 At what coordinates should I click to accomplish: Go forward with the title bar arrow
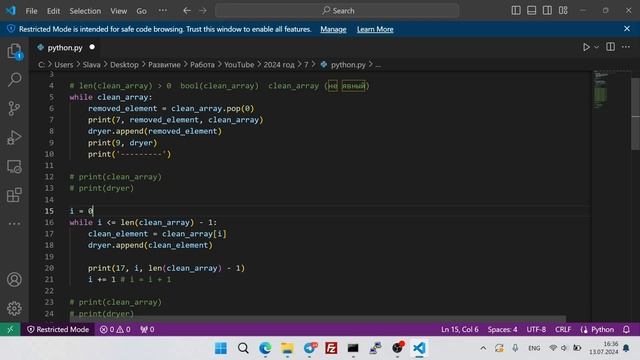[x=203, y=11]
